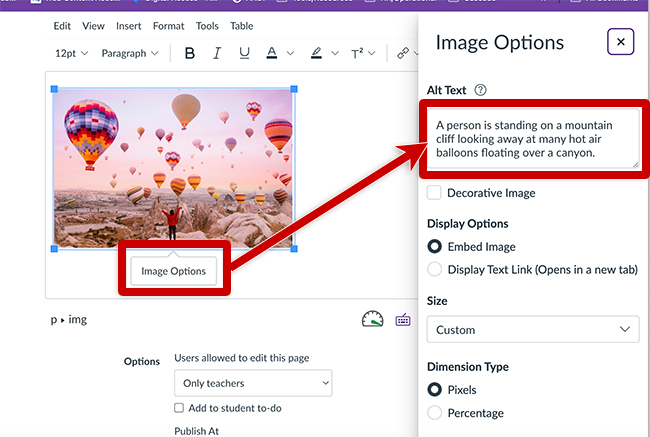Apply background highlight color
The image size is (650, 437).
click(316, 53)
